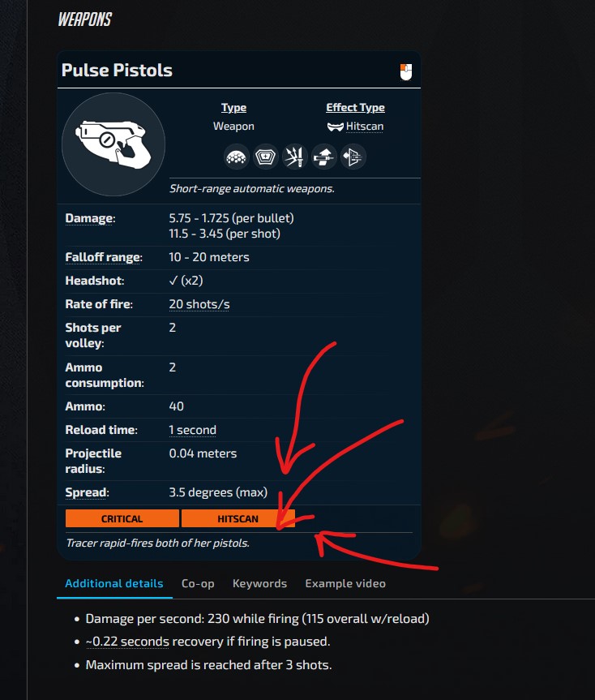Screen dimensions: 595x700
Task: Click the syringe with up-arrow icon
Action: [323, 157]
